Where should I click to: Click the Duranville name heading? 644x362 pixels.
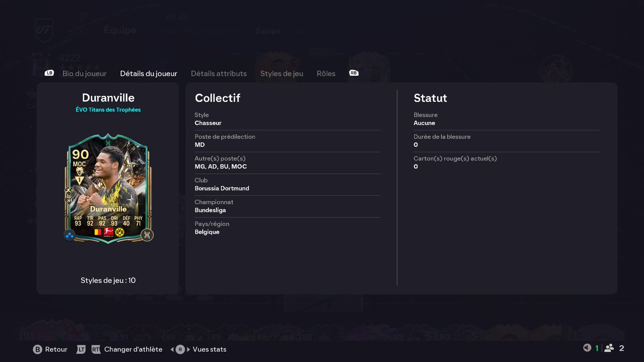(108, 98)
